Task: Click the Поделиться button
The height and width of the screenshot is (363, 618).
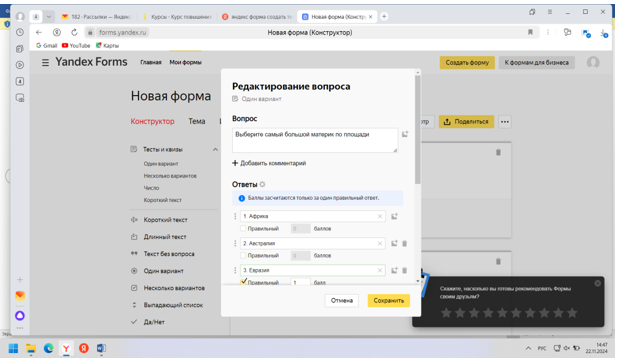Action: point(466,122)
